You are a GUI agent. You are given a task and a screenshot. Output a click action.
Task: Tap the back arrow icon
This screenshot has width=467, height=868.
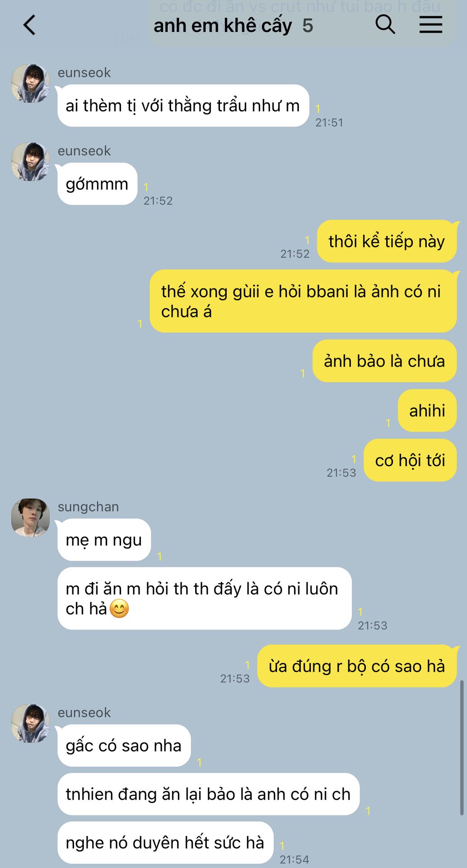pos(29,25)
